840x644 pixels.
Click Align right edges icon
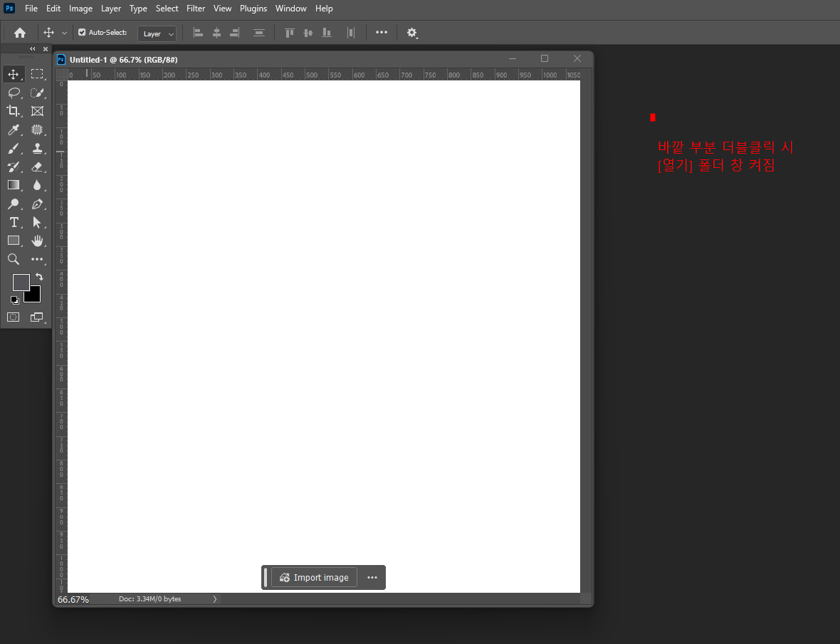point(235,33)
